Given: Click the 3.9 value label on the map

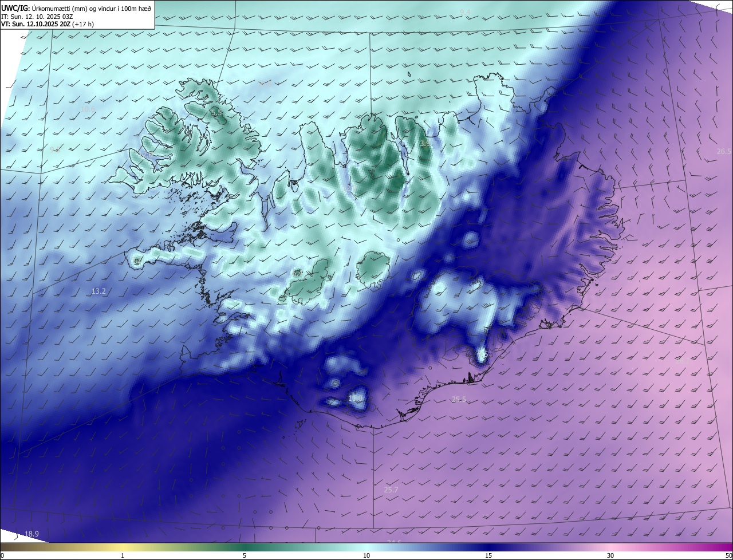Looking at the screenshot, I should point(425,144).
